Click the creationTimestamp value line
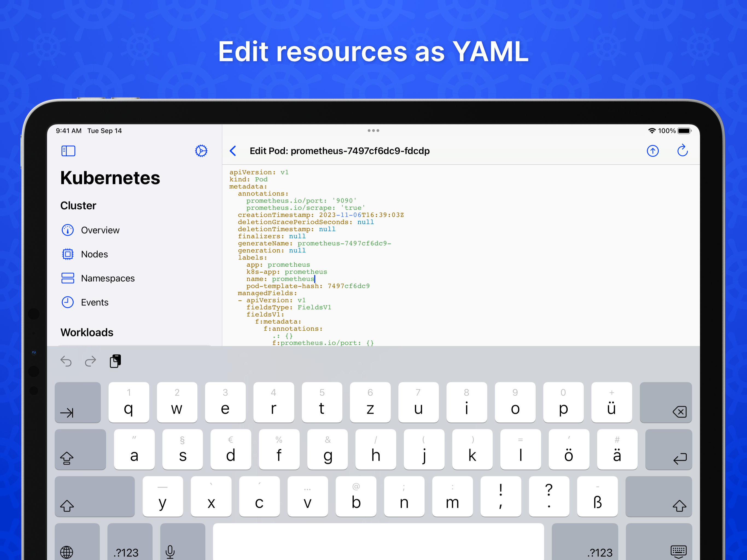This screenshot has height=560, width=747. [321, 215]
